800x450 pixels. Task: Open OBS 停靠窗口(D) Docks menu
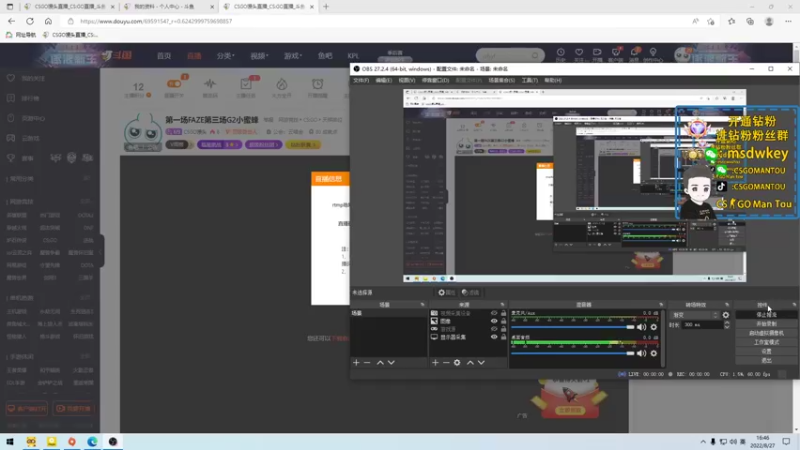pos(435,80)
